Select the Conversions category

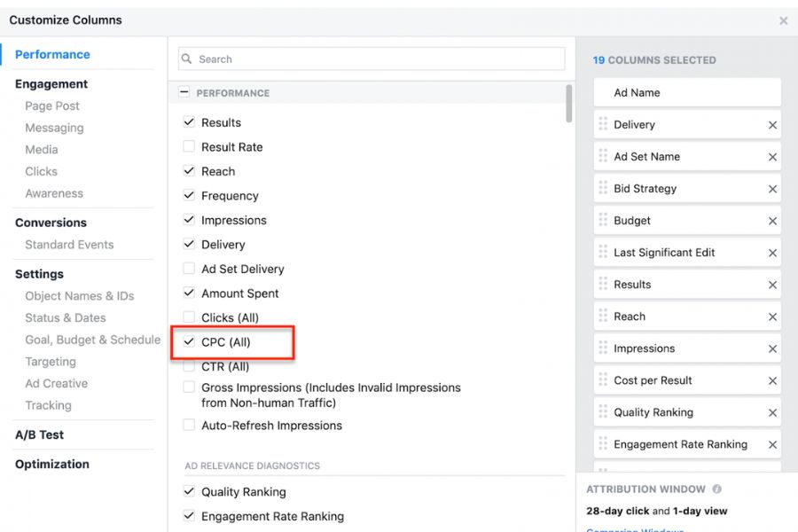51,223
